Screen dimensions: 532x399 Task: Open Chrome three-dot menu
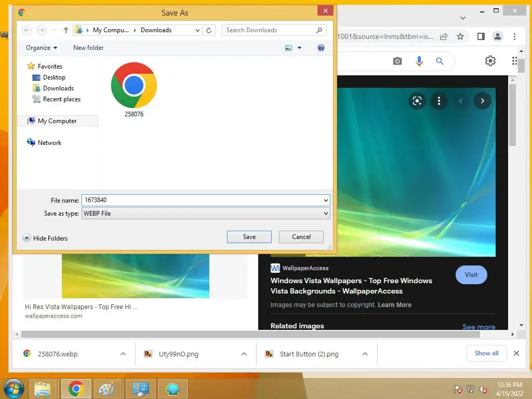(x=514, y=36)
